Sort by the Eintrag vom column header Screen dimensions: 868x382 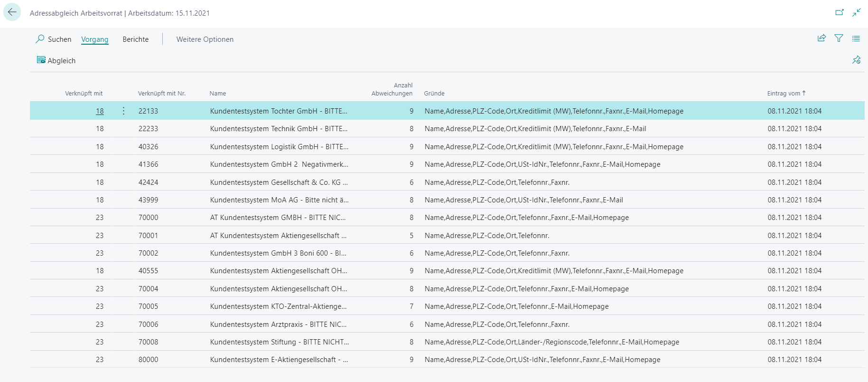tap(783, 94)
